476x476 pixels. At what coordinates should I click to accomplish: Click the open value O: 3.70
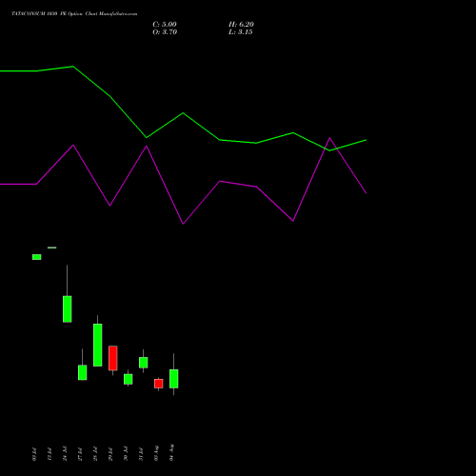coord(165,32)
